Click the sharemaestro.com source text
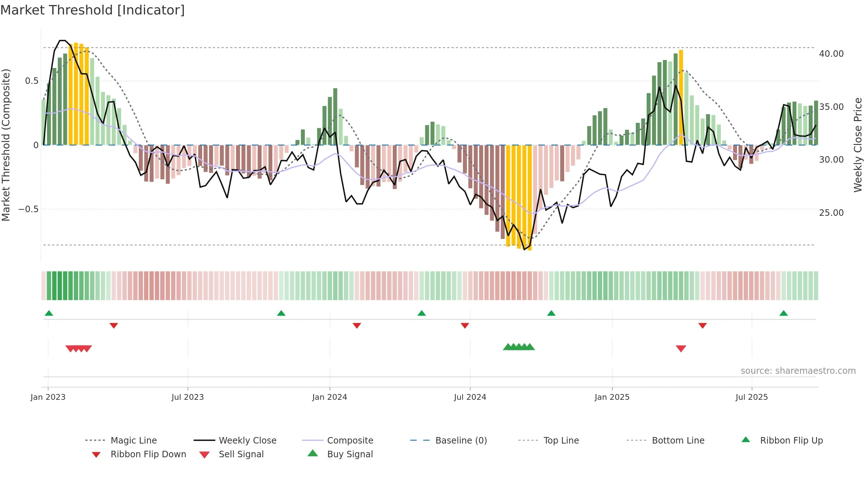 798,371
